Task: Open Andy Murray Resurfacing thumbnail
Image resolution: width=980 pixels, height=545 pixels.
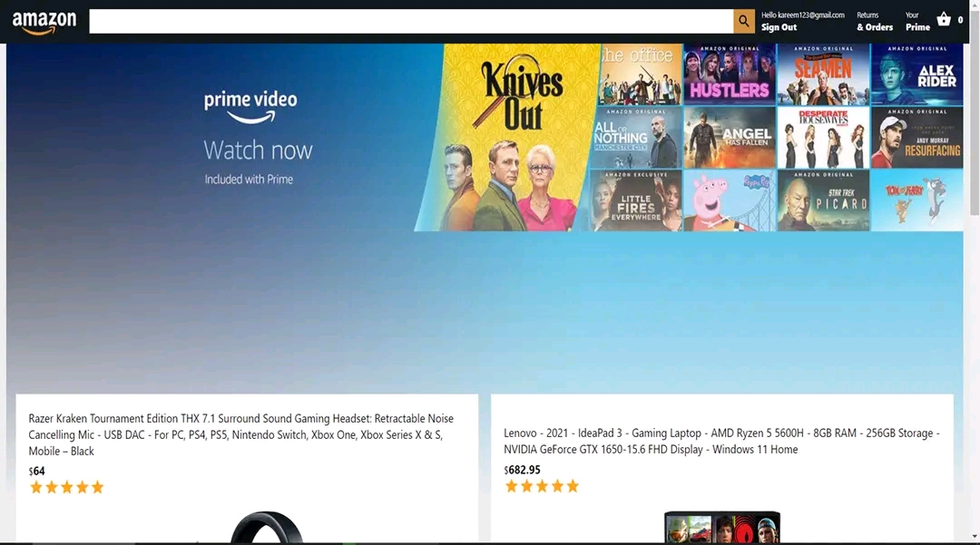Action: coord(916,137)
